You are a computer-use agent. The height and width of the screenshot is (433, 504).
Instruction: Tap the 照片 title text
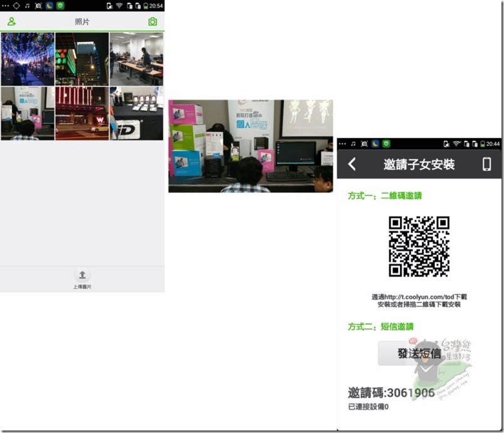tap(82, 21)
